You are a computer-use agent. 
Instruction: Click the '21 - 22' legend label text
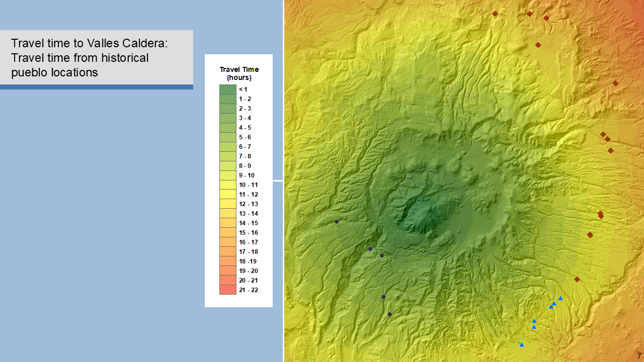click(x=249, y=290)
